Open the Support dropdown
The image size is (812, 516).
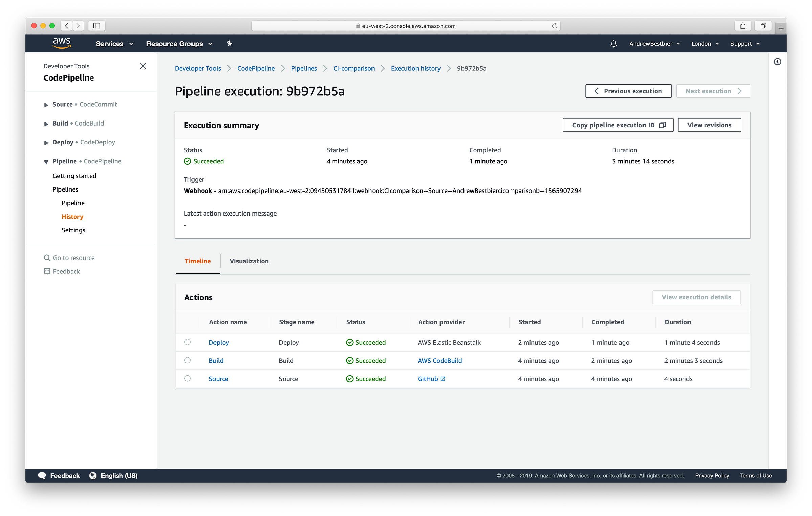745,44
